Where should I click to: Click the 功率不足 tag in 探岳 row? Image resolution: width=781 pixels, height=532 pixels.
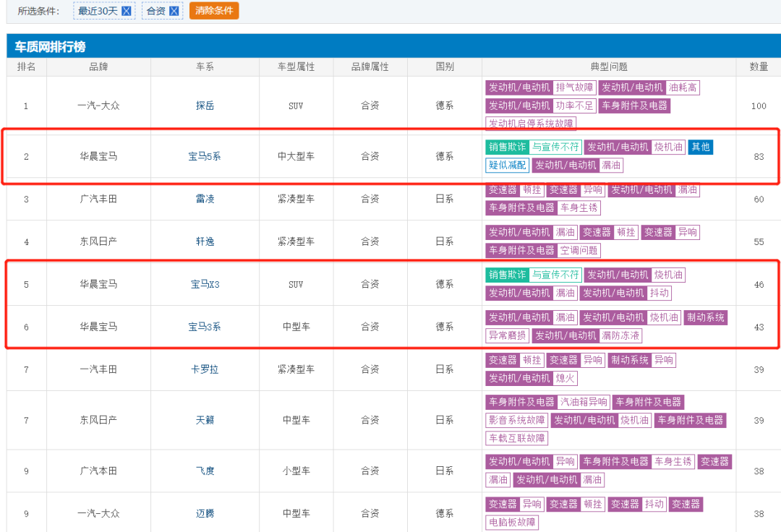[x=574, y=106]
